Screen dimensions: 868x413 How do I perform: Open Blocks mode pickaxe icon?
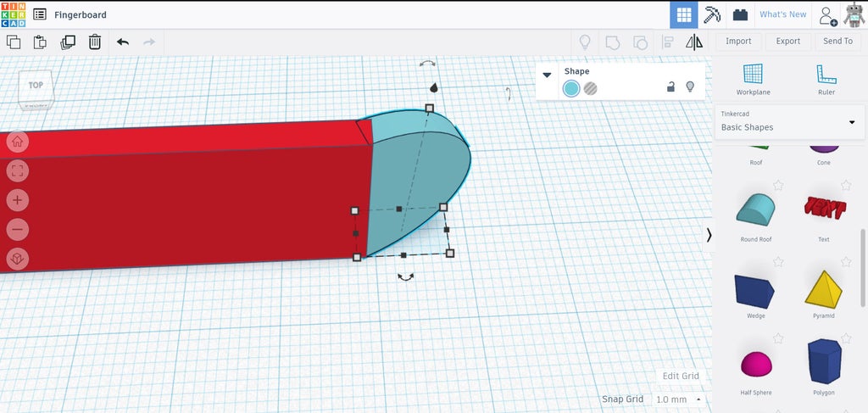point(712,15)
